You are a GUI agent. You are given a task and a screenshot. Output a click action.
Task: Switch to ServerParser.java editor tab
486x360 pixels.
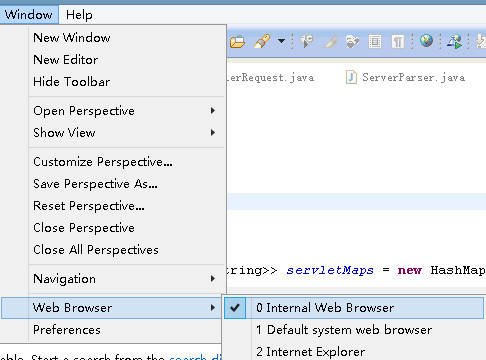coord(406,77)
